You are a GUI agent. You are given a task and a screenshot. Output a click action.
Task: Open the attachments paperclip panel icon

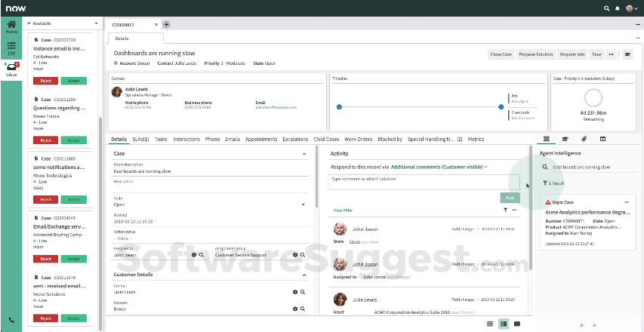[584, 139]
